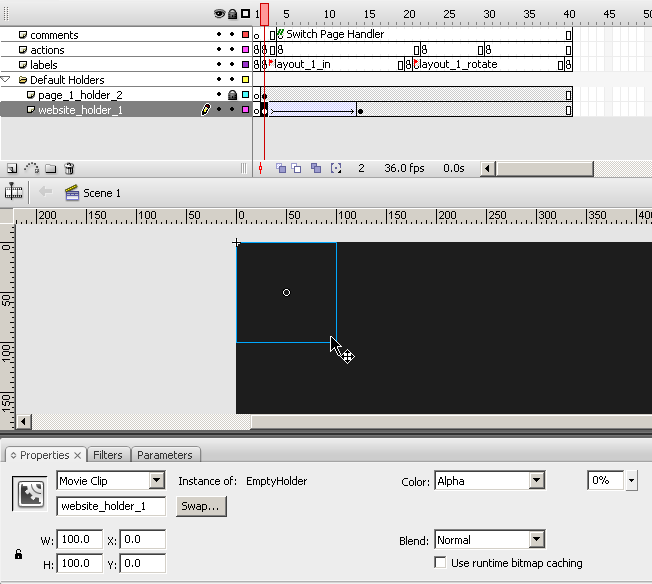652x584 pixels.
Task: Enable Use runtime bitmap caching
Action: tap(441, 563)
